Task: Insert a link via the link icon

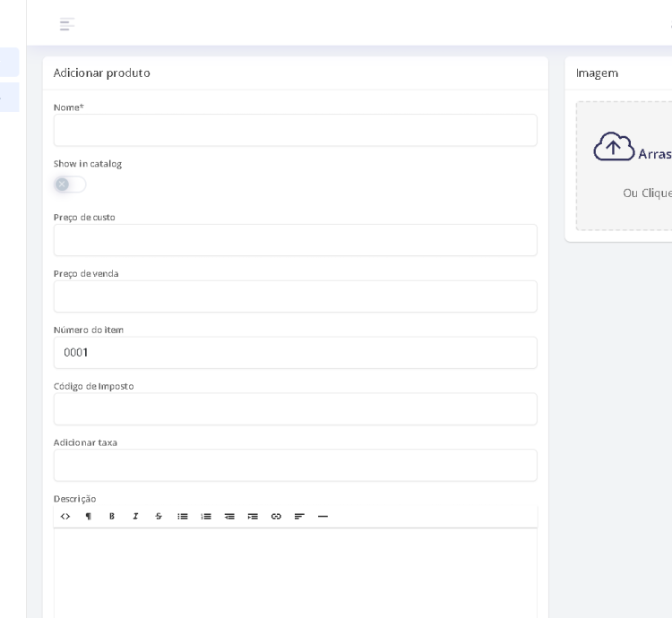Action: pyautogui.click(x=276, y=517)
